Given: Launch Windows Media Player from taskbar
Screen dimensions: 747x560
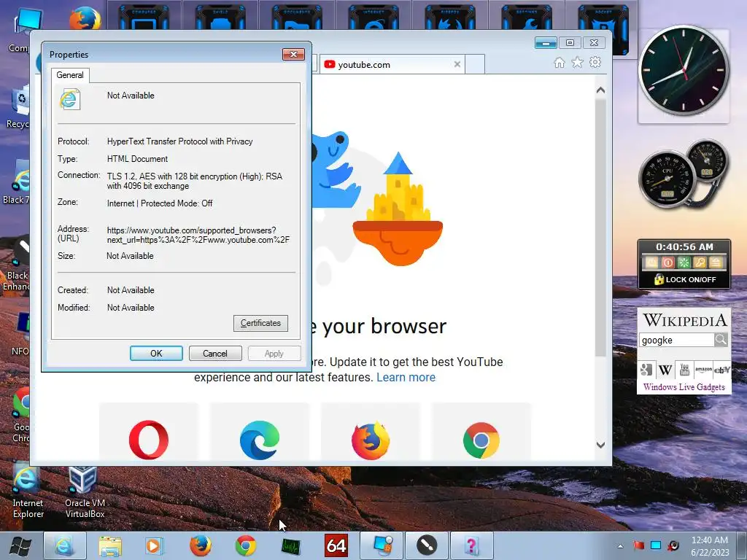Looking at the screenshot, I should point(155,545).
